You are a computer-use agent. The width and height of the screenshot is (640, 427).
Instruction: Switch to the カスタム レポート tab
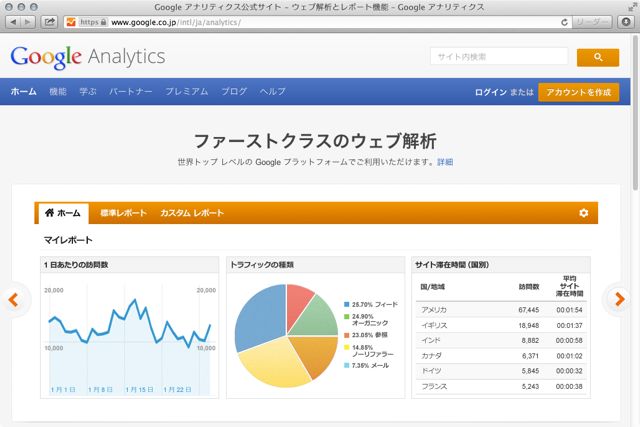pos(192,213)
